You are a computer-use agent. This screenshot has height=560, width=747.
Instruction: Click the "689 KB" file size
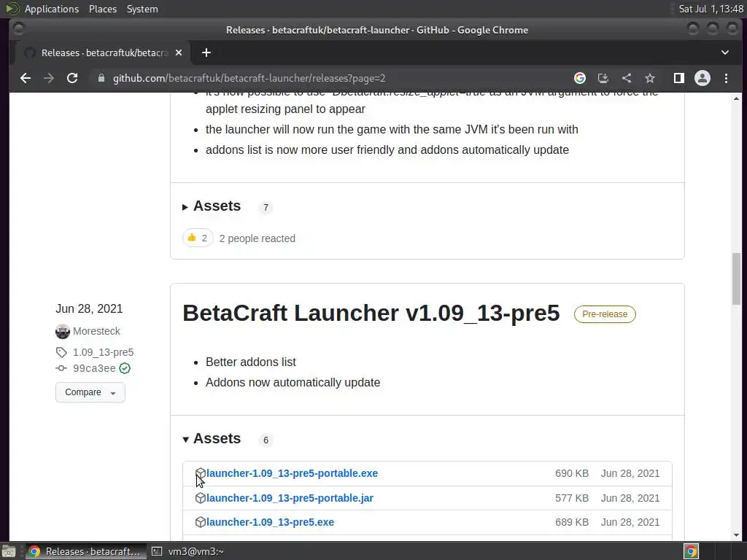(x=572, y=522)
